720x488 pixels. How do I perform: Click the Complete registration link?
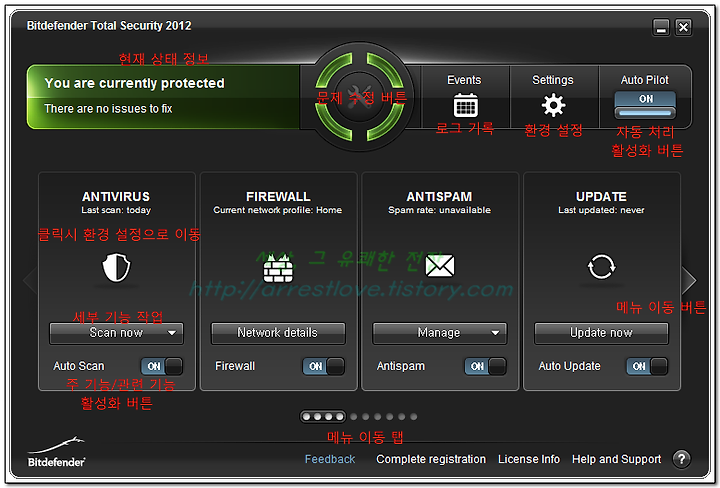431,459
